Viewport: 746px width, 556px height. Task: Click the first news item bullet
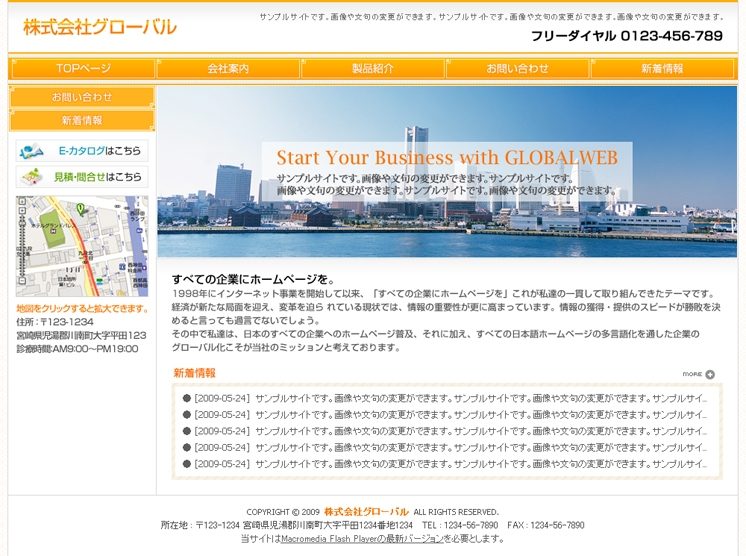187,398
